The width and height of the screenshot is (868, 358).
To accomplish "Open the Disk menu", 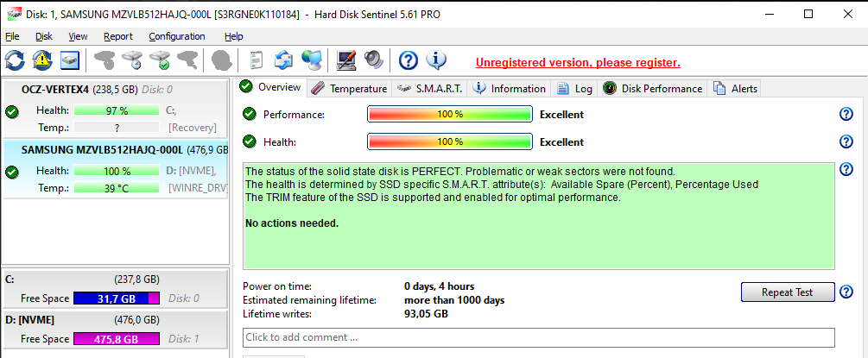I will 44,36.
